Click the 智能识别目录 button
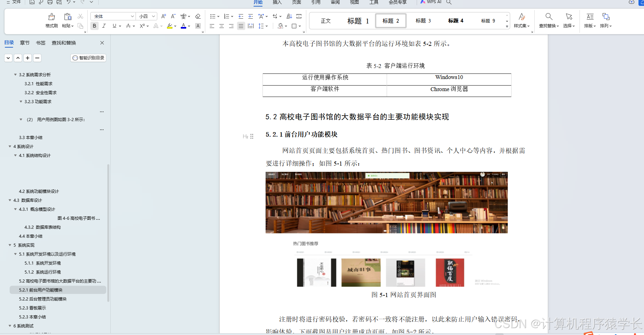Screen dimensions: 644x335 88,58
